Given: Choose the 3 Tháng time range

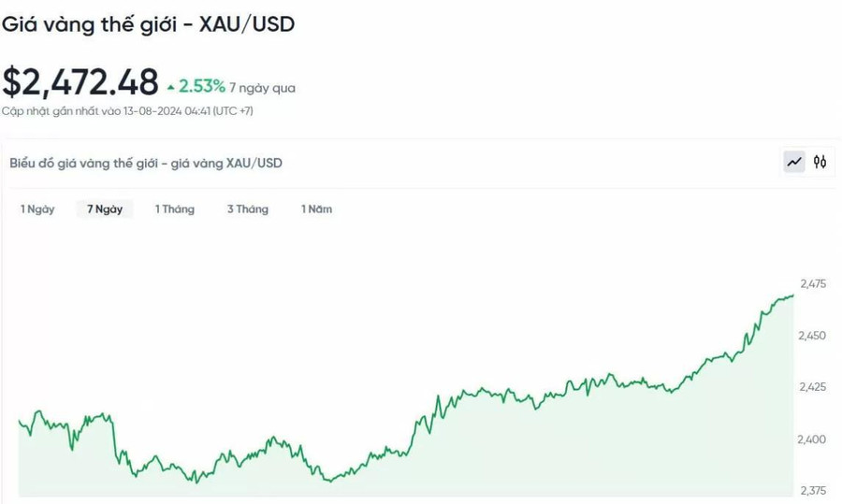Looking at the screenshot, I should click(x=248, y=209).
